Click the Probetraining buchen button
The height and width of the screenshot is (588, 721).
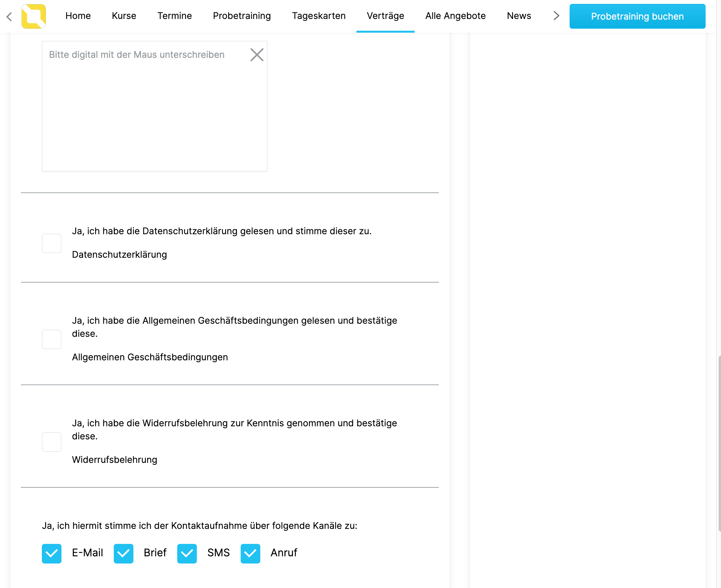coord(637,16)
